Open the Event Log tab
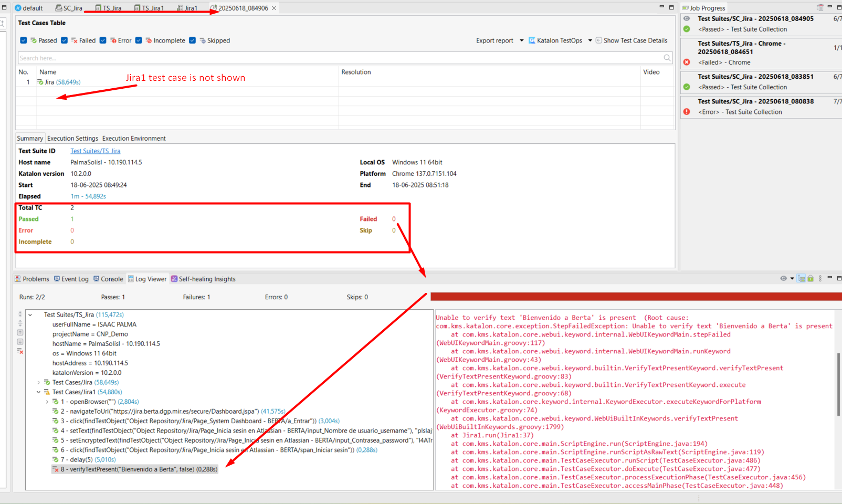This screenshot has height=504, width=842. pyautogui.click(x=71, y=279)
